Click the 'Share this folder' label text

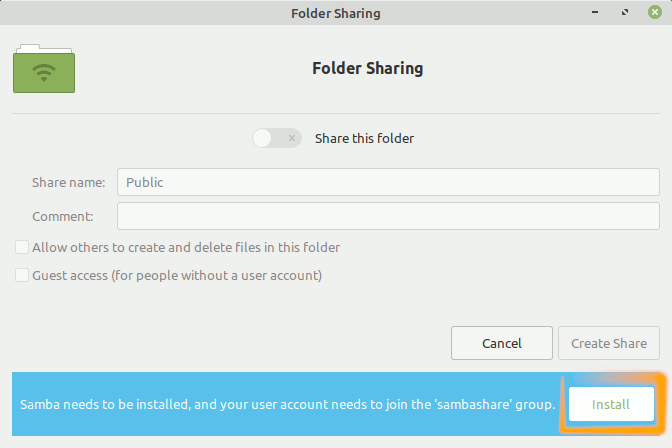tap(364, 138)
